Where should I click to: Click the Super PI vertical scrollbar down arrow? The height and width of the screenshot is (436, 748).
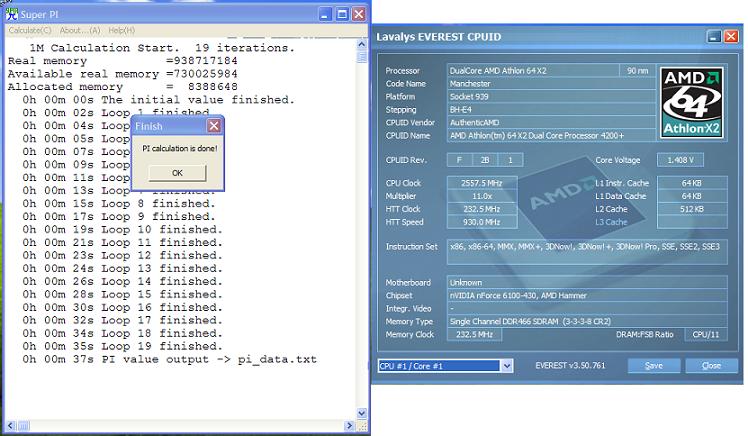point(362,413)
